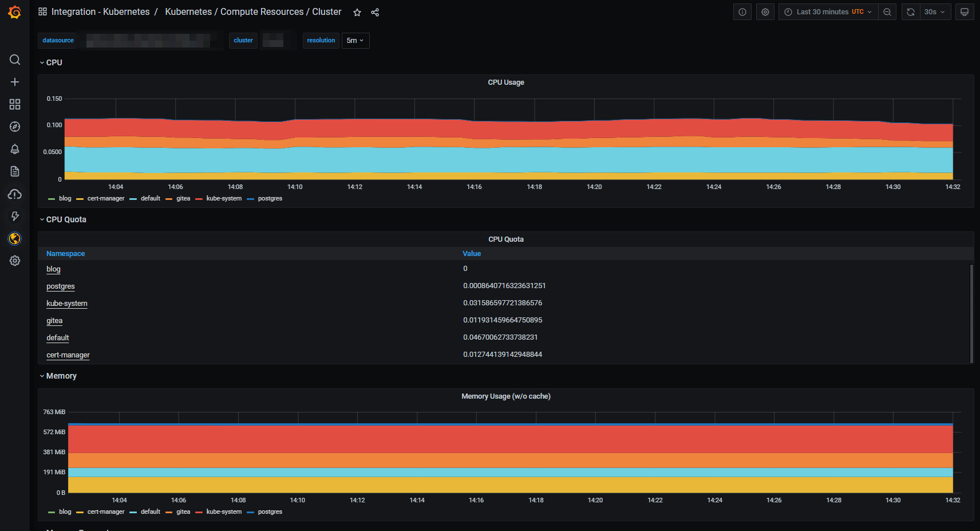
Task: Open the Last 30 minutes time picker
Action: [828, 12]
